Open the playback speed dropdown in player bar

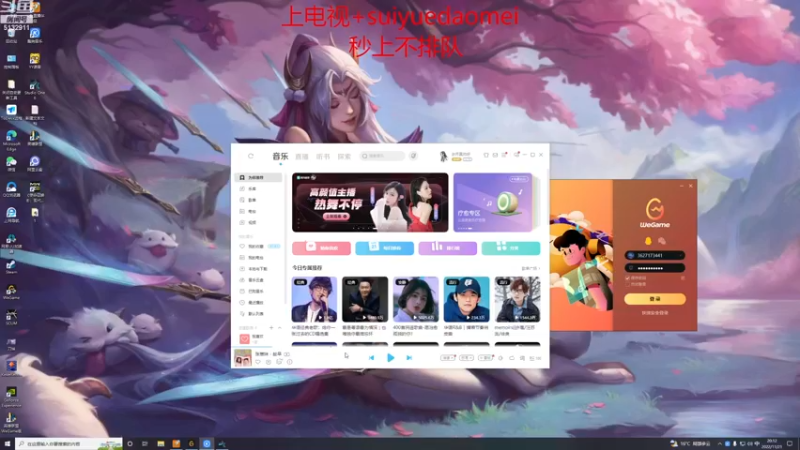(447, 358)
